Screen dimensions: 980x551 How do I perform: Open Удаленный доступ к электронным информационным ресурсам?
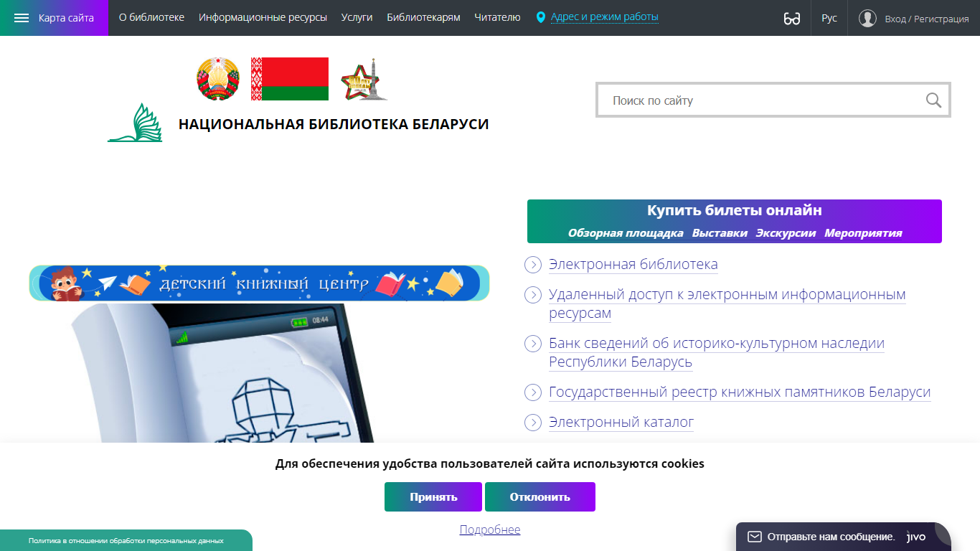(727, 304)
